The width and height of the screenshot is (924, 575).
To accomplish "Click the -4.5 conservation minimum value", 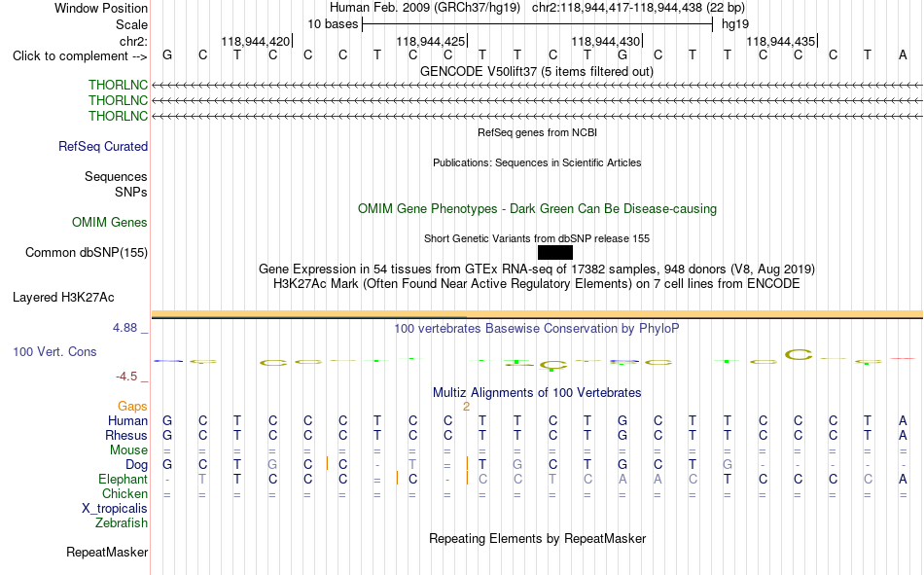I will click(126, 377).
